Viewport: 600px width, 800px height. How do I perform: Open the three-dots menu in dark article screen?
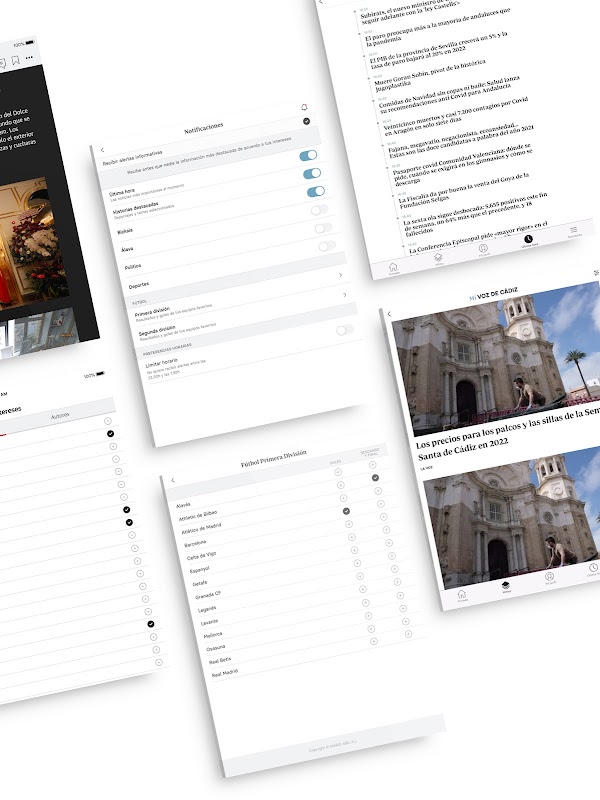(29, 58)
